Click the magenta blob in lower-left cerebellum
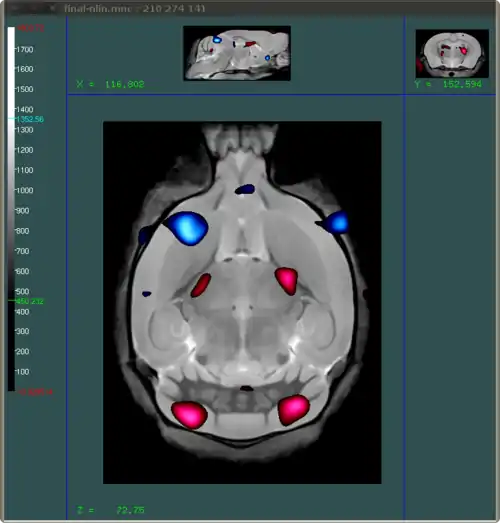 [x=189, y=415]
